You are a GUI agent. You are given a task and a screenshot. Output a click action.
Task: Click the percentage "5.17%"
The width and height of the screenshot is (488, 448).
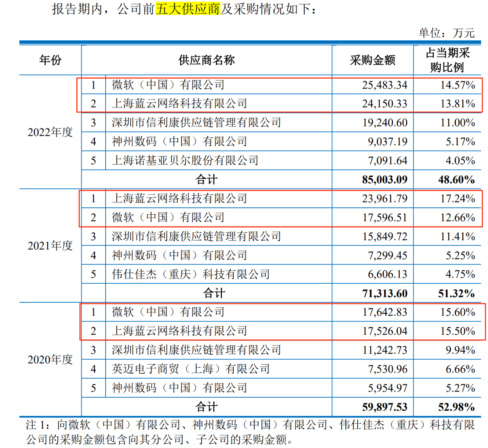pos(461,141)
